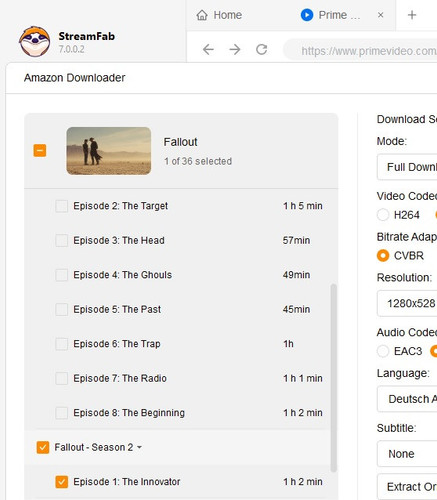
Task: Check Episode 6: The Trap
Action: (62, 344)
